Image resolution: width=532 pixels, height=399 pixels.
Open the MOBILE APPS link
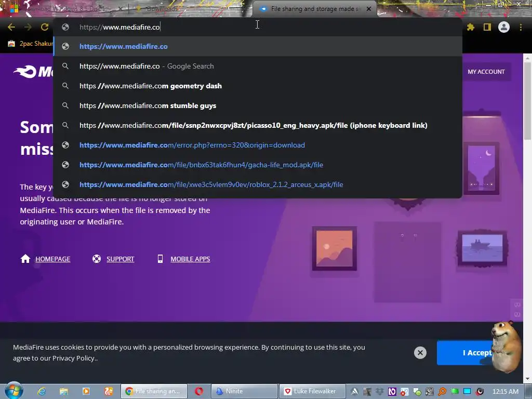(x=190, y=259)
